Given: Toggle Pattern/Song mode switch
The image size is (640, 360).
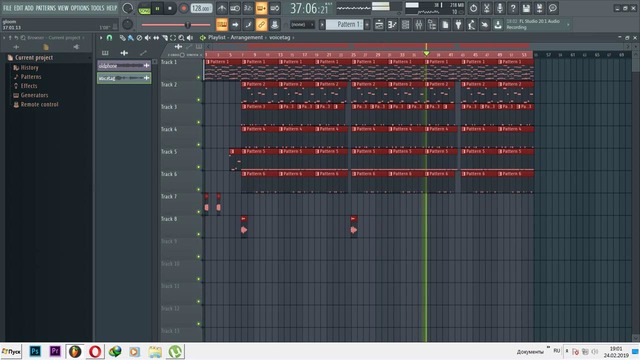Looking at the screenshot, I should click(144, 9).
